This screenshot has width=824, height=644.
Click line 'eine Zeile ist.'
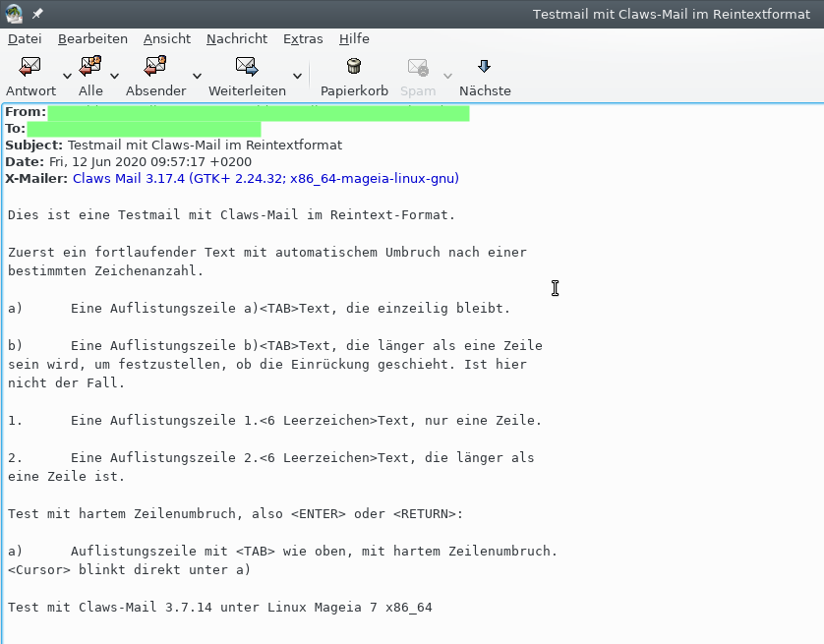click(66, 477)
